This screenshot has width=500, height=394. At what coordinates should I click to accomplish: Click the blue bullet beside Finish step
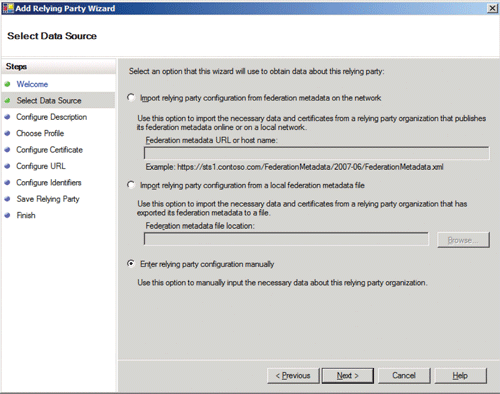point(7,215)
